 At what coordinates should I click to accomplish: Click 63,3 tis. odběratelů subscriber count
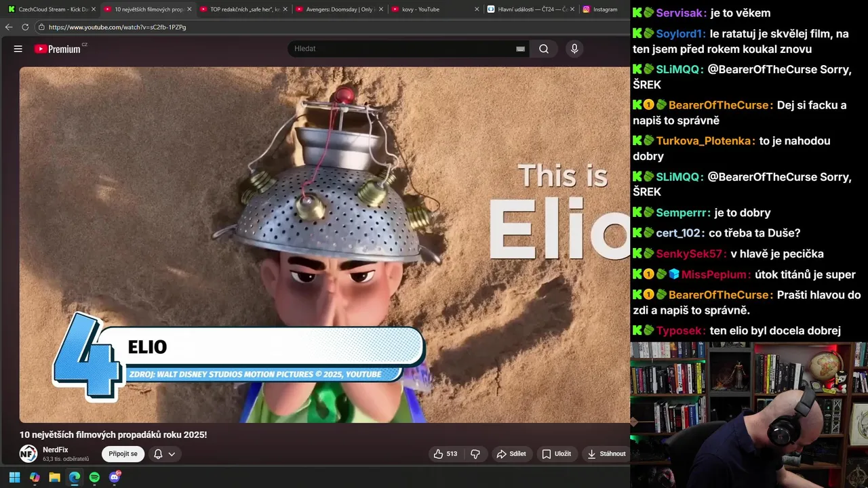tap(66, 460)
